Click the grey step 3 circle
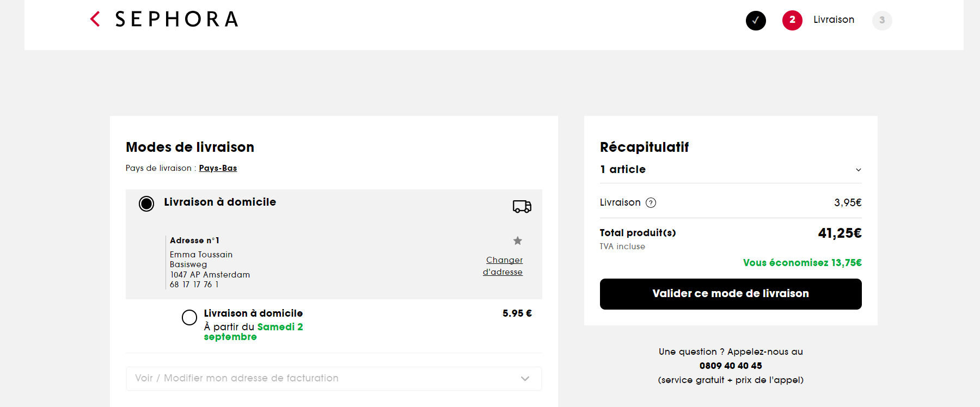Image resolution: width=980 pixels, height=407 pixels. click(882, 21)
